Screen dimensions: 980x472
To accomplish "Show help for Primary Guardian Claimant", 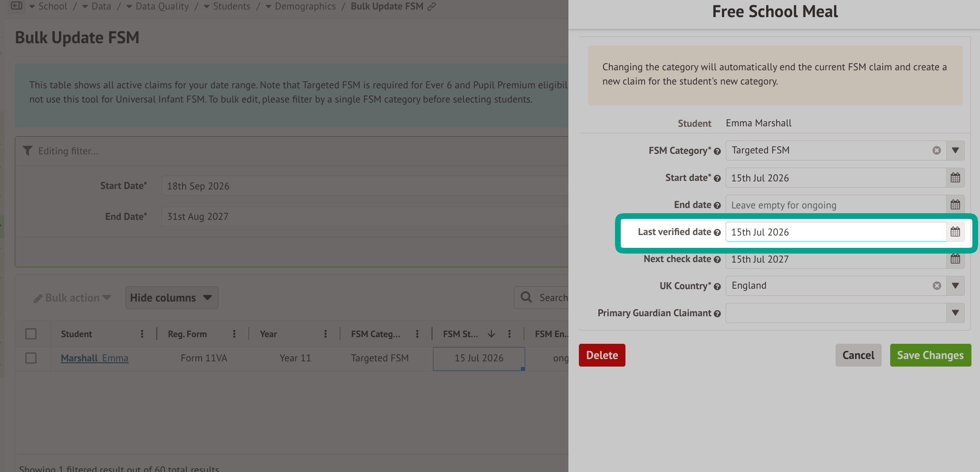I will point(717,314).
